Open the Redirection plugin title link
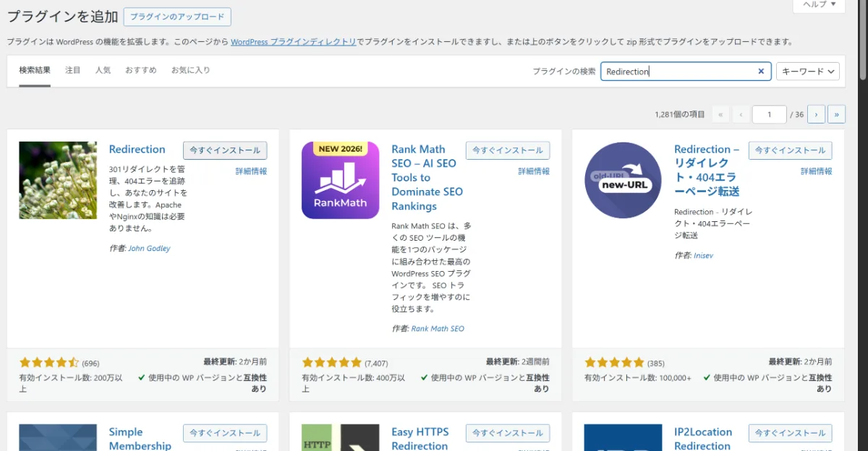This screenshot has height=451, width=868. click(137, 150)
